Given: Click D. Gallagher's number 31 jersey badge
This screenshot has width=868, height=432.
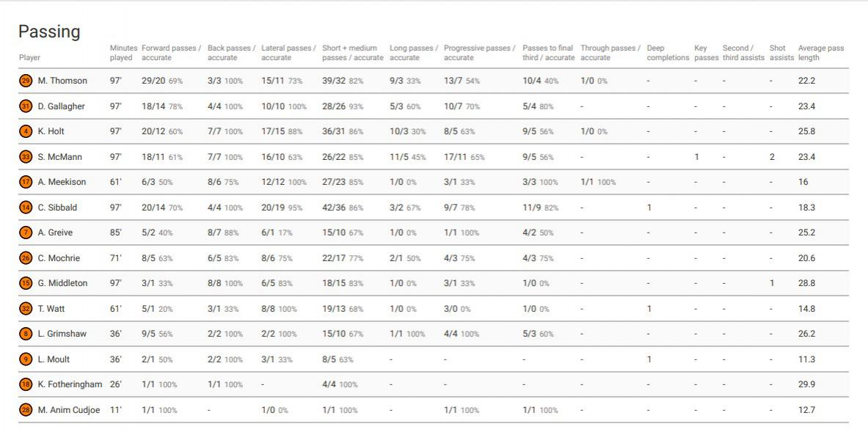Looking at the screenshot, I should click(x=26, y=106).
